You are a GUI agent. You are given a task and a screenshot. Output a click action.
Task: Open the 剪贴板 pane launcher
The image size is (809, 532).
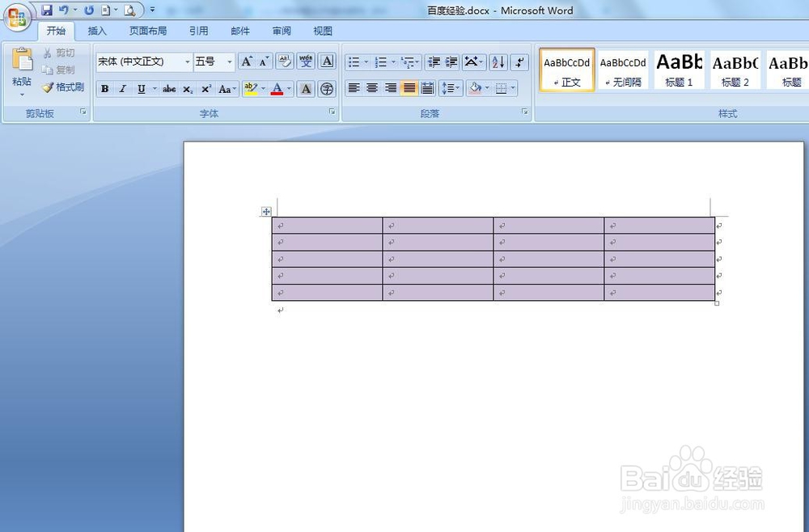pyautogui.click(x=83, y=112)
